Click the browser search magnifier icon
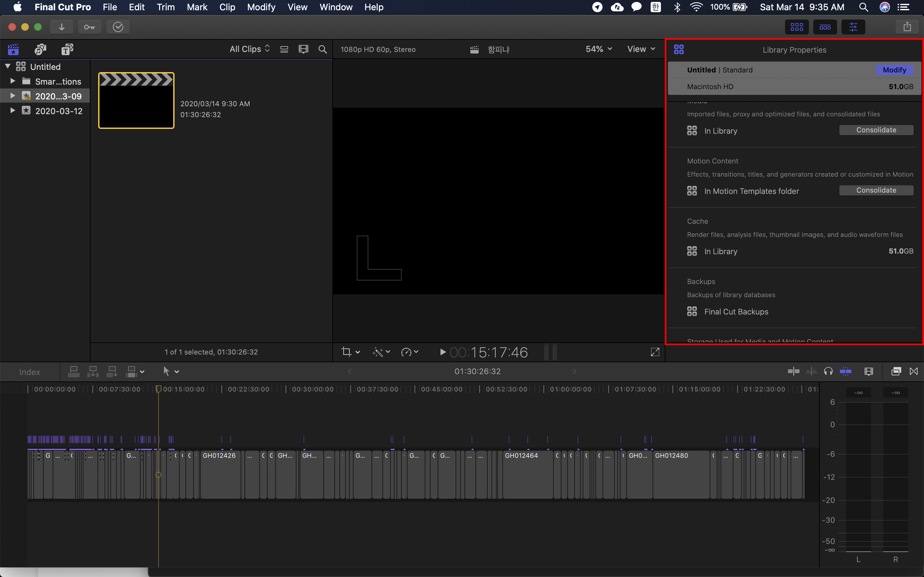Viewport: 924px width, 577px height. pos(323,49)
